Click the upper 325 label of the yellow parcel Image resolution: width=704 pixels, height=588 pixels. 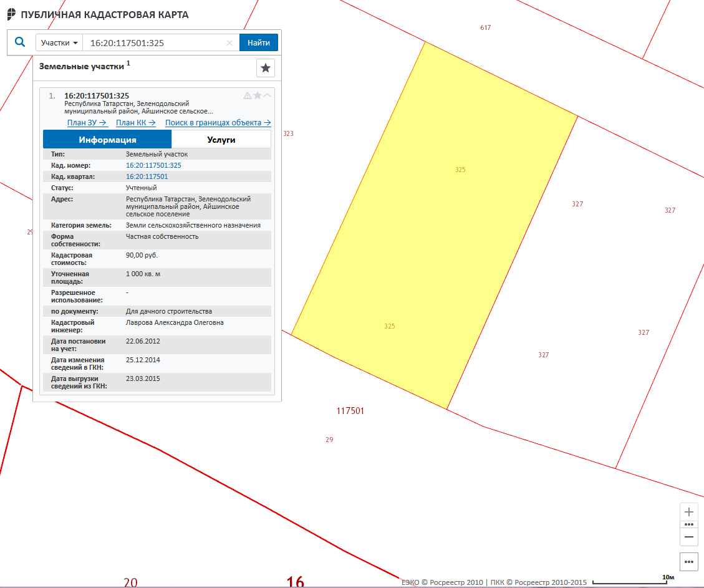coord(460,170)
